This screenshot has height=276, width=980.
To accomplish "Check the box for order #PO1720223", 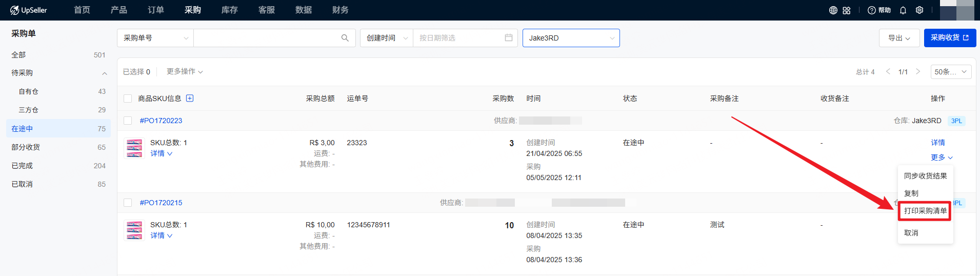I will coord(128,121).
